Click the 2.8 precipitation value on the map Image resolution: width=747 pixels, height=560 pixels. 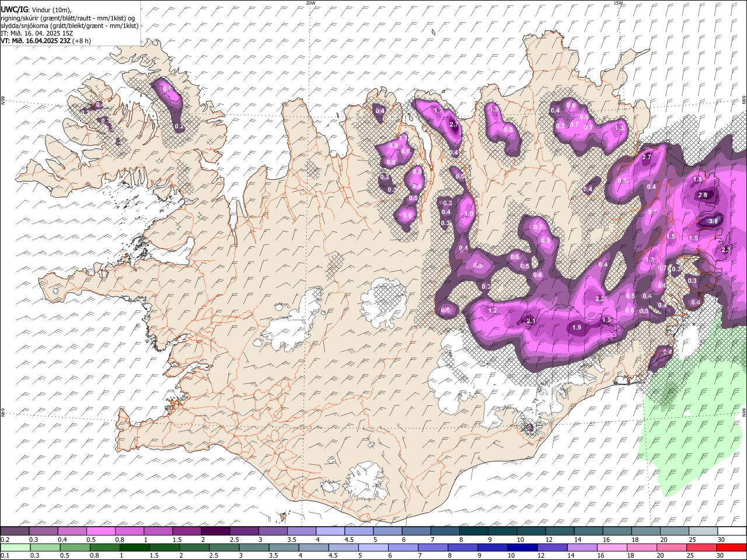click(x=703, y=195)
